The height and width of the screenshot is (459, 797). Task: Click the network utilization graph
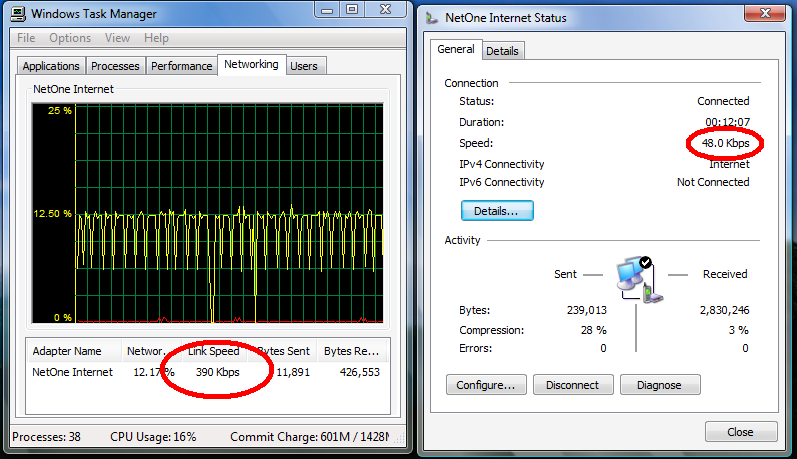point(207,213)
